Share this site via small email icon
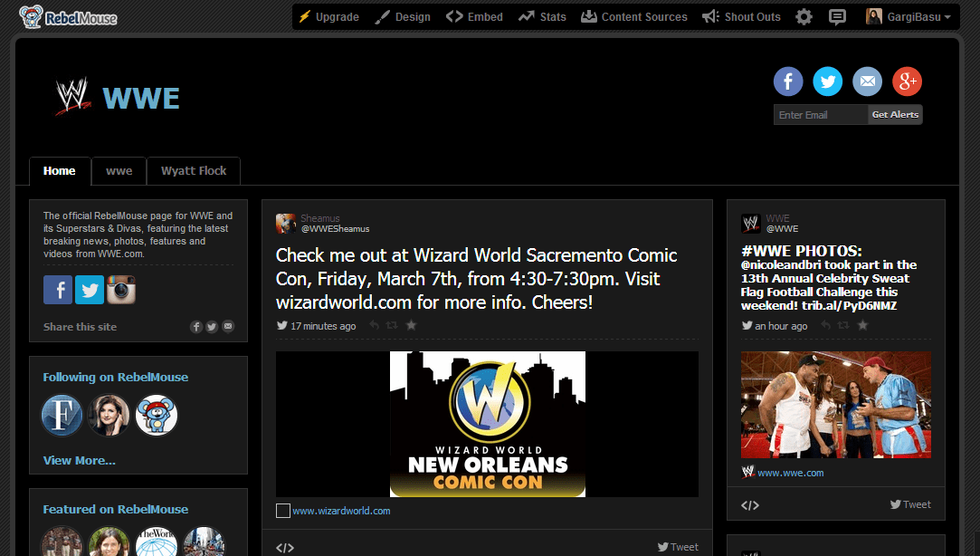 click(228, 327)
